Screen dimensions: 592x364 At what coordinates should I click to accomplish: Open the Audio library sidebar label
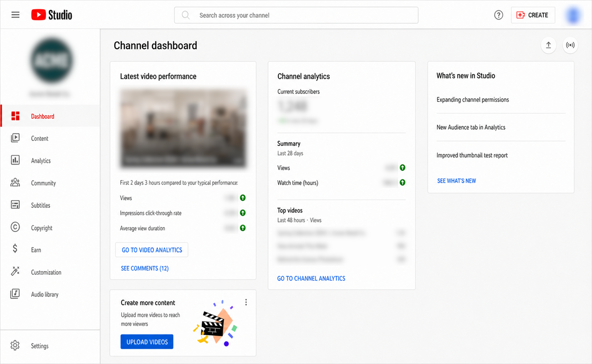pos(45,294)
